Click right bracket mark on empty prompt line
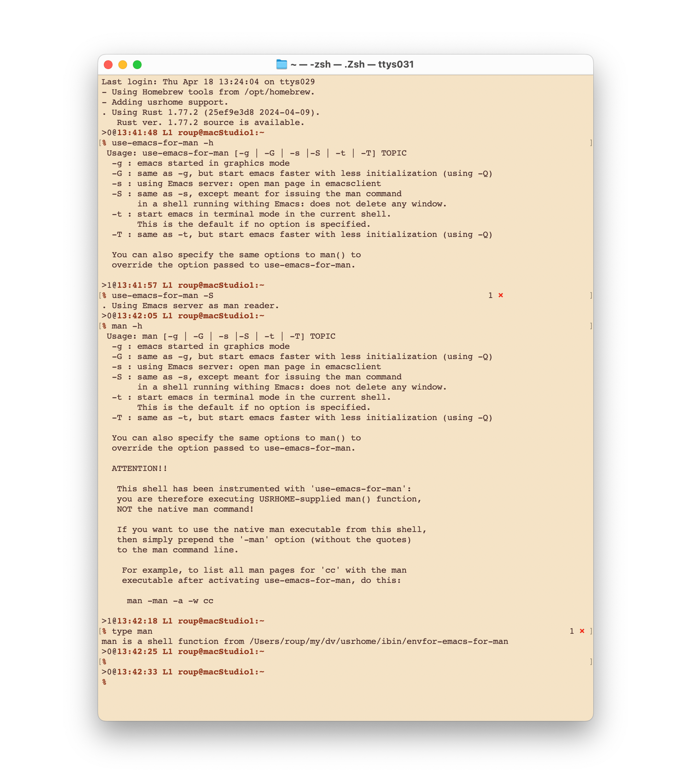Viewport: 700px width, 782px height. 591,662
